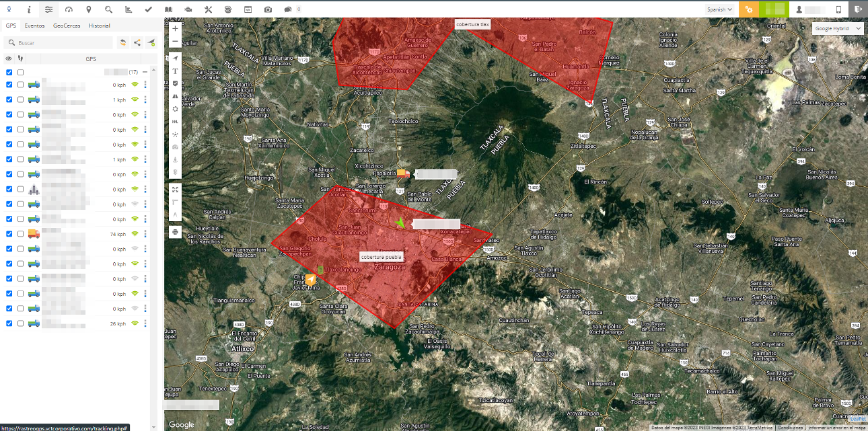868x431 pixels.
Task: Toggle the group visibility checkbox beside (17)
Action: pyautogui.click(x=9, y=72)
